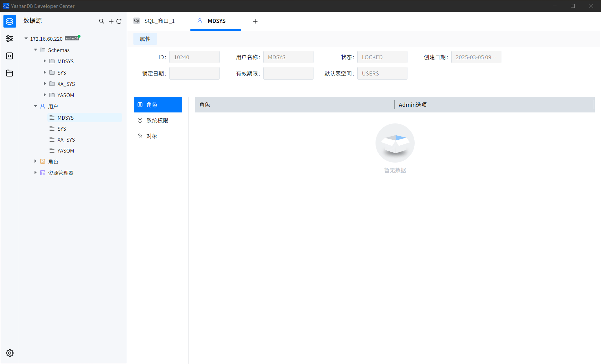Refresh the data source tree
This screenshot has height=364, width=601.
[x=119, y=21]
